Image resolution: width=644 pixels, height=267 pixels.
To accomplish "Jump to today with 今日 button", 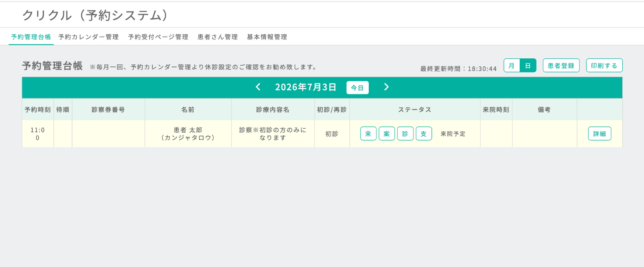I will (357, 88).
